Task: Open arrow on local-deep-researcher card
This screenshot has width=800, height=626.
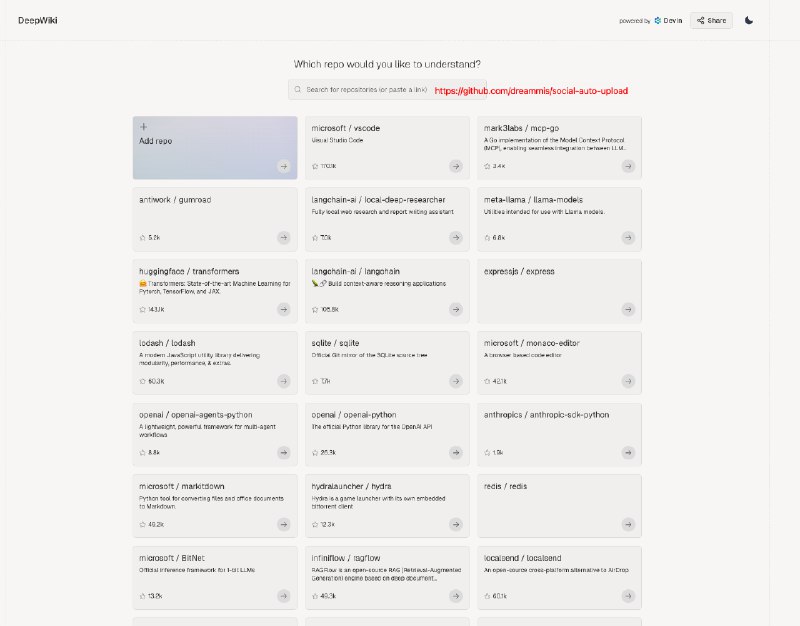Action: coord(456,237)
